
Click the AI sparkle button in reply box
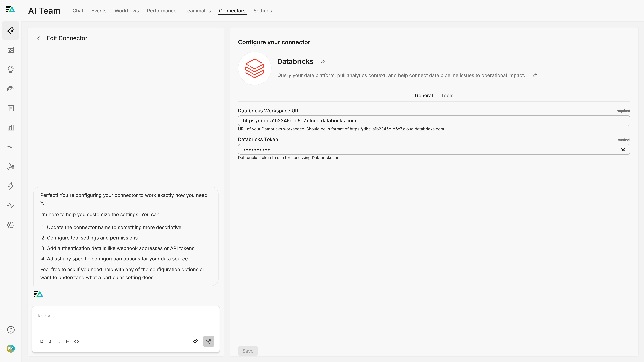coord(195,341)
